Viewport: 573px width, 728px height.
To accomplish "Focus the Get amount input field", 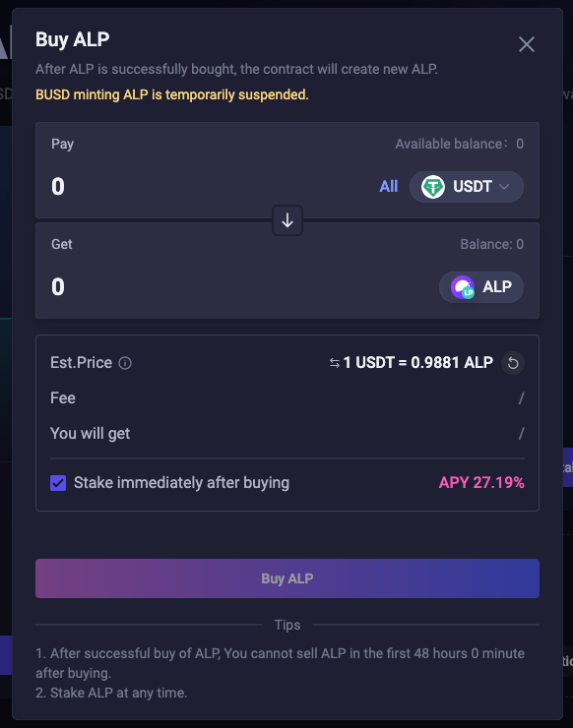I will tap(232, 287).
